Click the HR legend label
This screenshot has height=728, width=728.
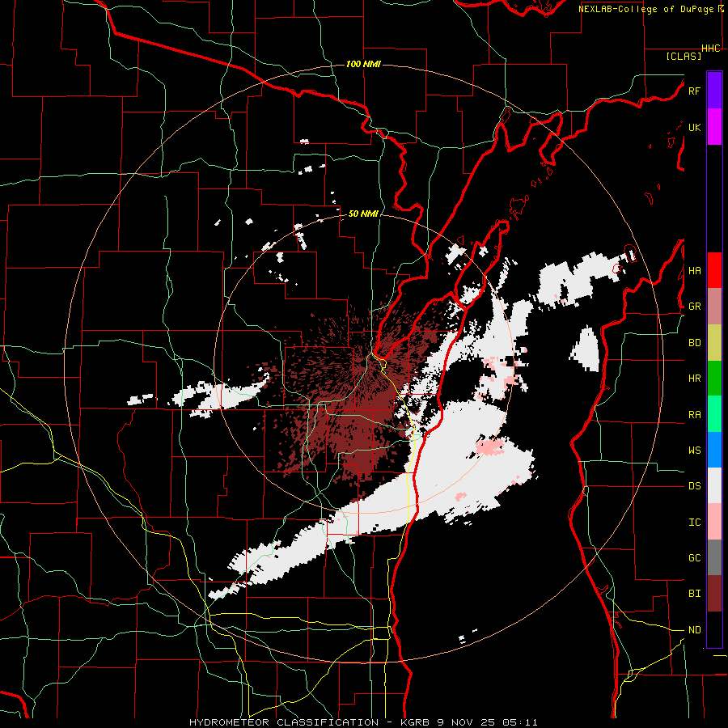[694, 379]
